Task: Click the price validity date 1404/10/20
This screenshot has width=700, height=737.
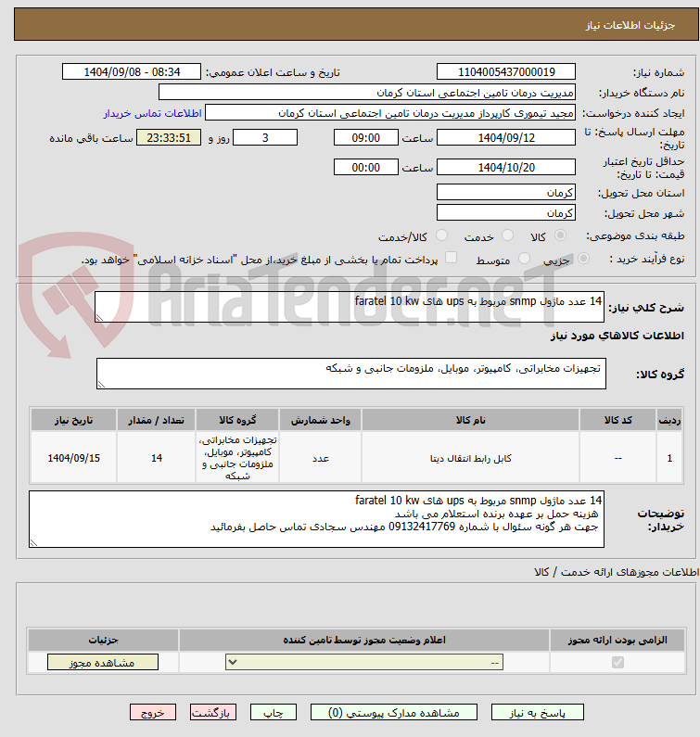Action: point(506,167)
